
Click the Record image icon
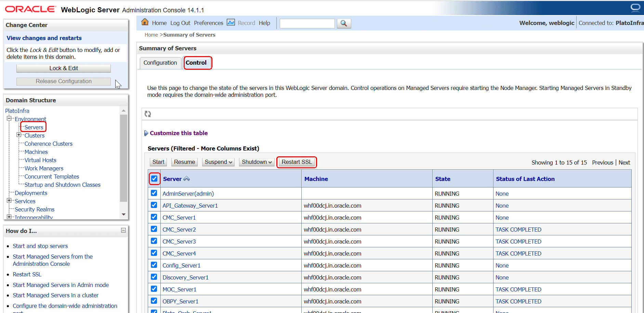coord(231,23)
